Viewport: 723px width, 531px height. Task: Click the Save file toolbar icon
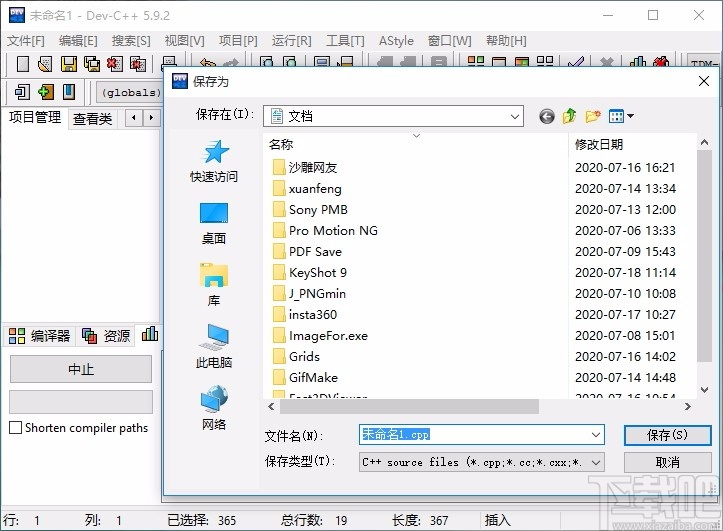(69, 64)
